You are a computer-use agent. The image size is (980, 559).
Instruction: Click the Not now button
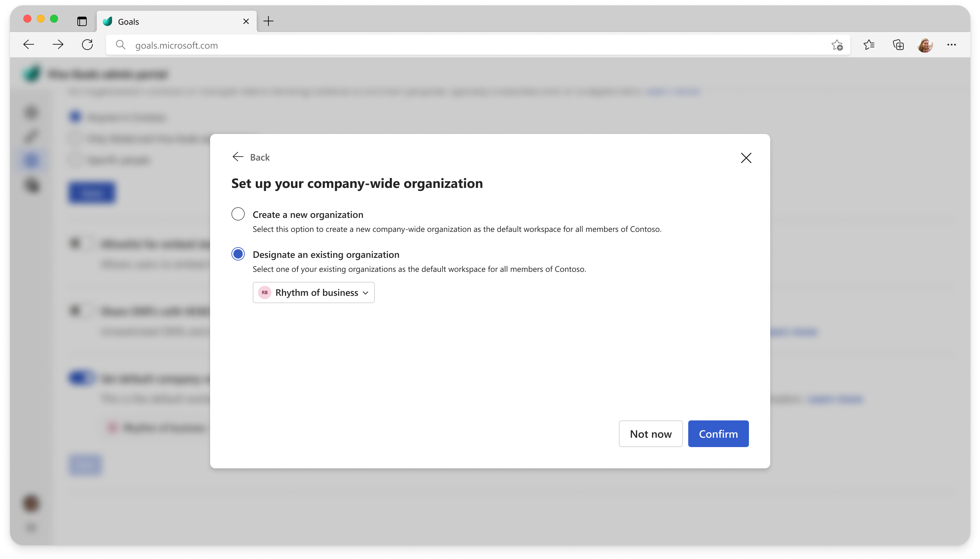[651, 434]
